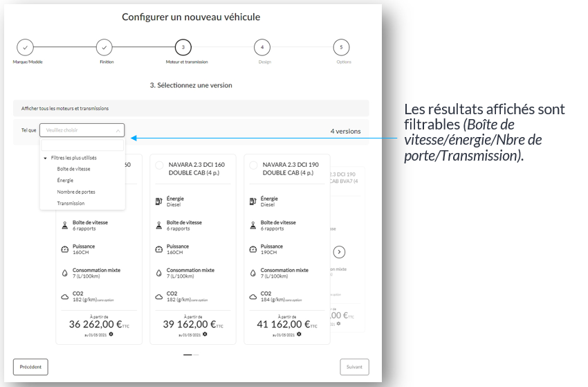The height and width of the screenshot is (387, 588).
Task: Click the Suivant button
Action: click(354, 367)
